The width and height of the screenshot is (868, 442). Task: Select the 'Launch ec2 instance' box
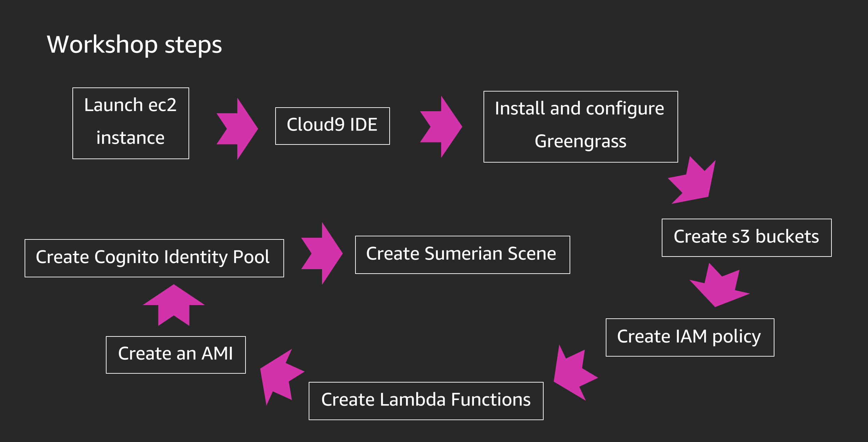click(x=131, y=123)
